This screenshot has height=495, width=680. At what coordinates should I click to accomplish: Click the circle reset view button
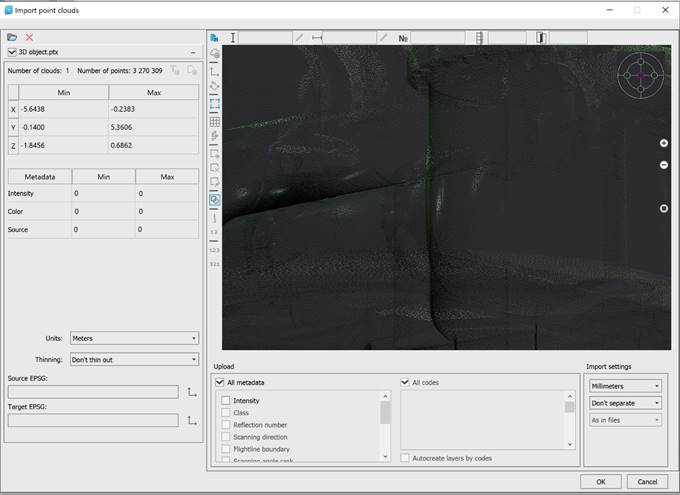(x=664, y=208)
